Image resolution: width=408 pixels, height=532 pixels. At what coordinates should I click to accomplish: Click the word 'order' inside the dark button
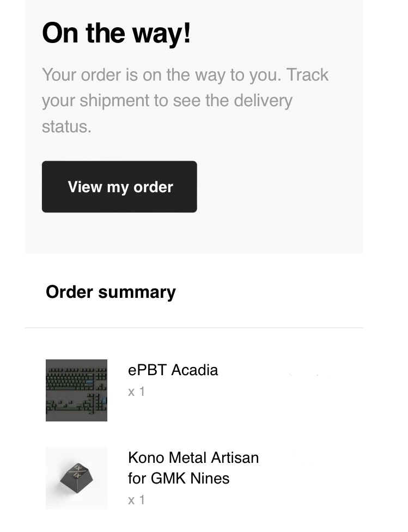click(x=153, y=187)
